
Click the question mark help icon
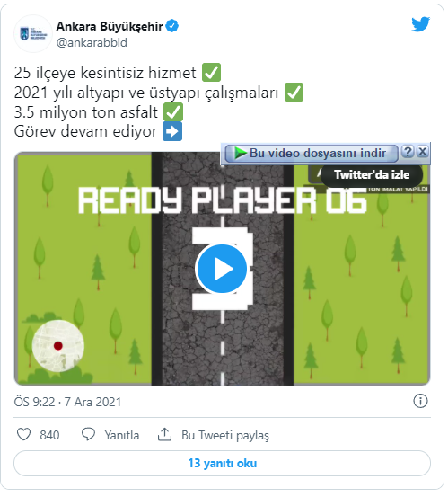click(x=408, y=152)
